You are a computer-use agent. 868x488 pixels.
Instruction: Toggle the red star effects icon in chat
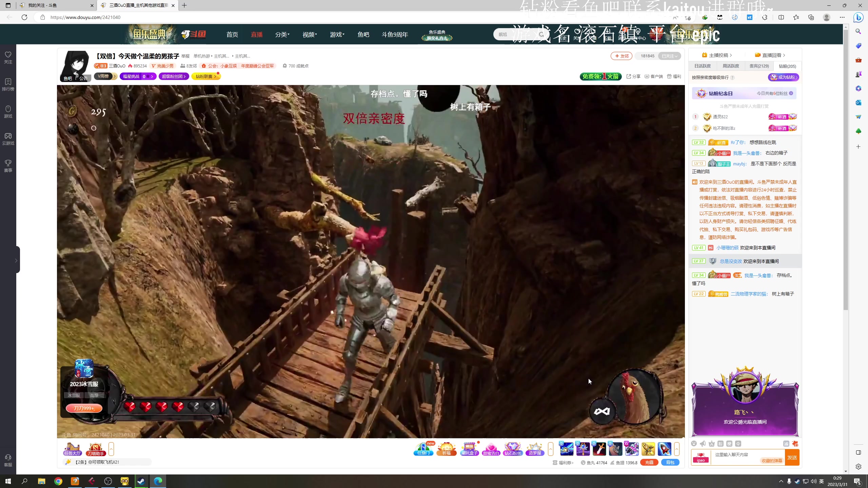pos(795,444)
